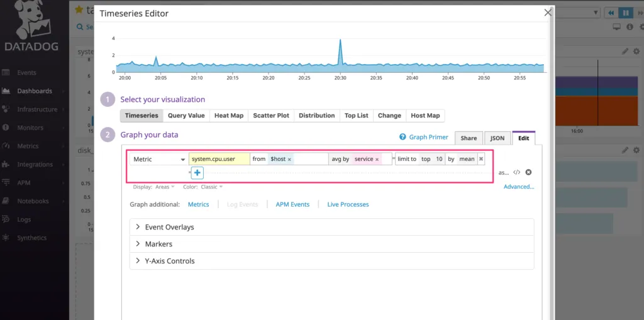The width and height of the screenshot is (644, 320).
Task: Switch to the Edit tab
Action: (524, 138)
